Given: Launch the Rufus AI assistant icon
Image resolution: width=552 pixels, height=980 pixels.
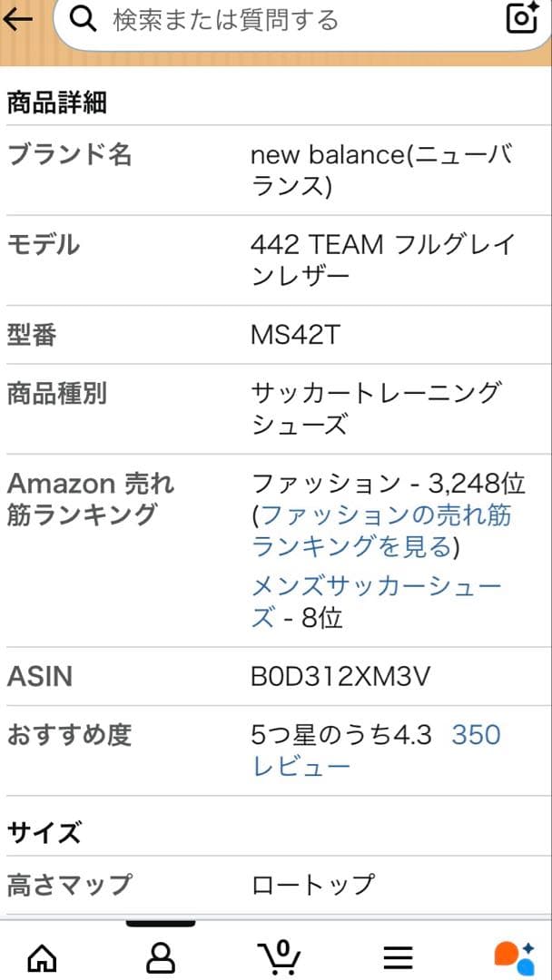Looking at the screenshot, I should 515,956.
